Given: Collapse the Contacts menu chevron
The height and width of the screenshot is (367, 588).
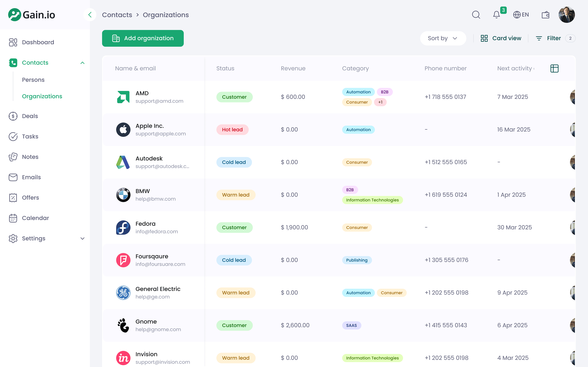Looking at the screenshot, I should (x=82, y=63).
